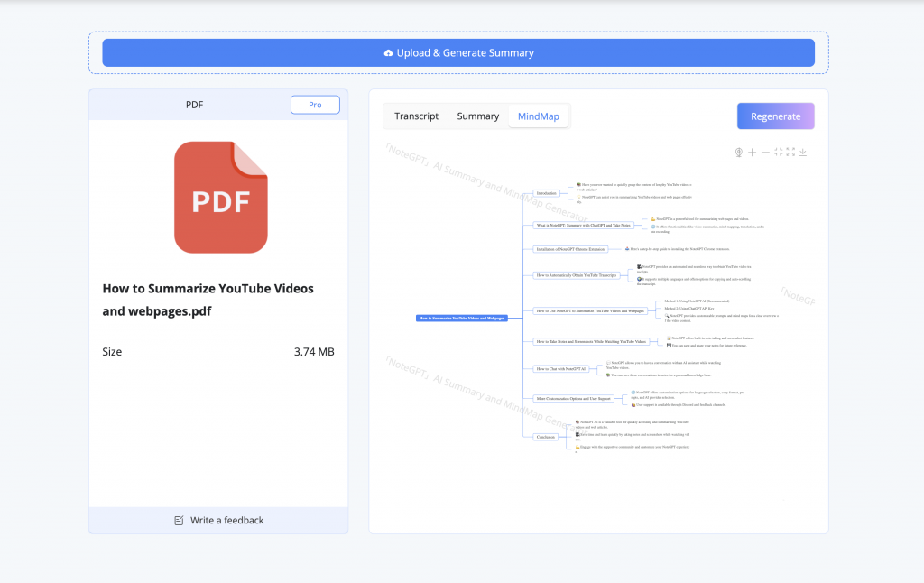Download the mind map using the arrow icon
Image resolution: width=924 pixels, height=583 pixels.
pos(803,153)
